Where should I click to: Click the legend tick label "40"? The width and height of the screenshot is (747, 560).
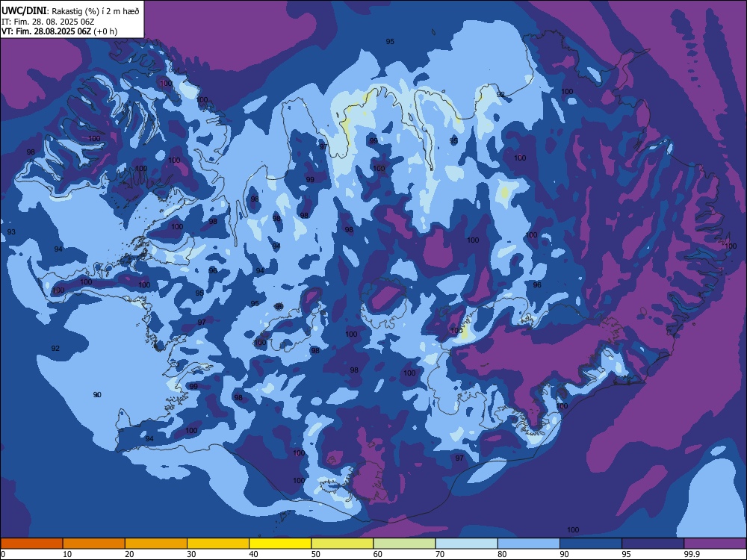click(x=253, y=554)
